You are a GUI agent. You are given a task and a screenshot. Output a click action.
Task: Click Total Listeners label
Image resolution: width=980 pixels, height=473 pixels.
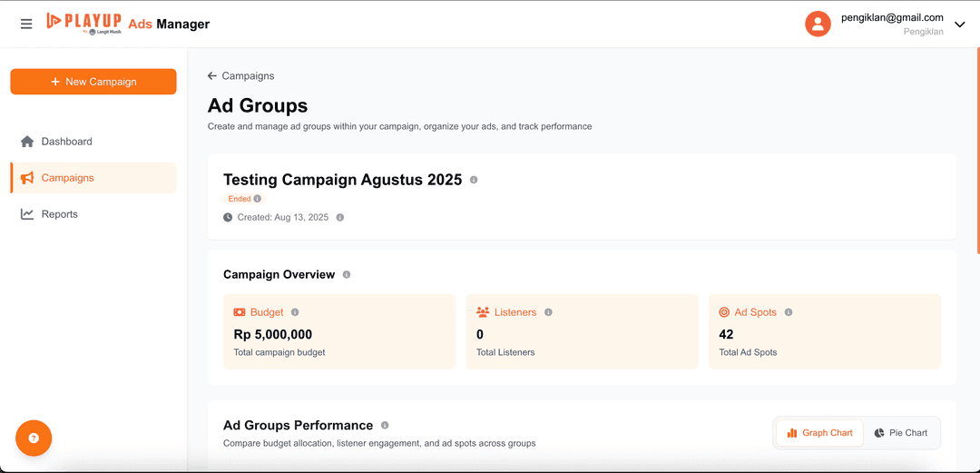[x=505, y=352]
